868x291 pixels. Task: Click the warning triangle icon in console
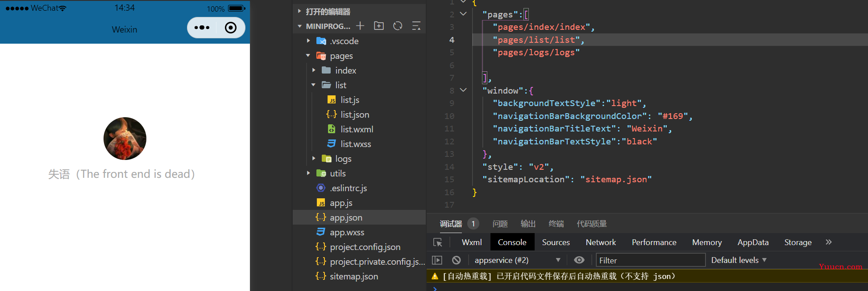[435, 276]
